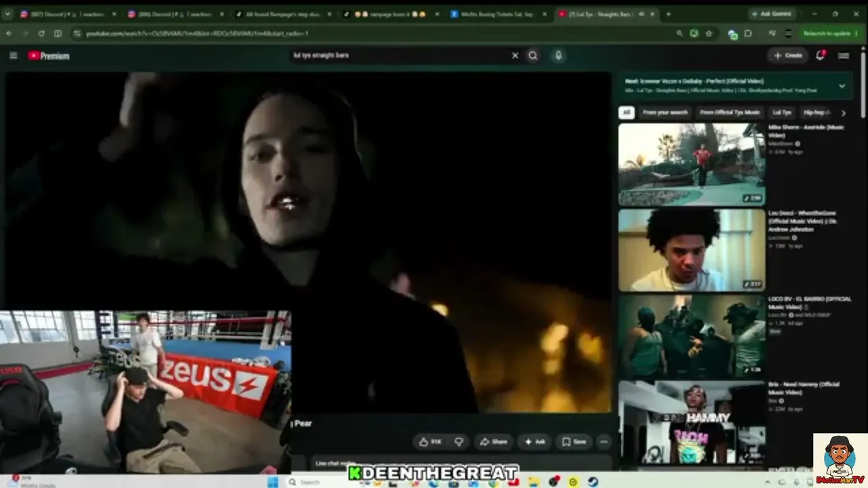Submit search with the magnifier button
The height and width of the screenshot is (488, 868).
(533, 56)
